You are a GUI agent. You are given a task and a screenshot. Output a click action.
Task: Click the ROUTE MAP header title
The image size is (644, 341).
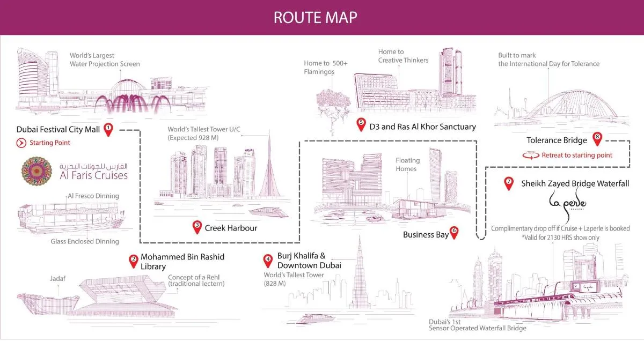[315, 17]
